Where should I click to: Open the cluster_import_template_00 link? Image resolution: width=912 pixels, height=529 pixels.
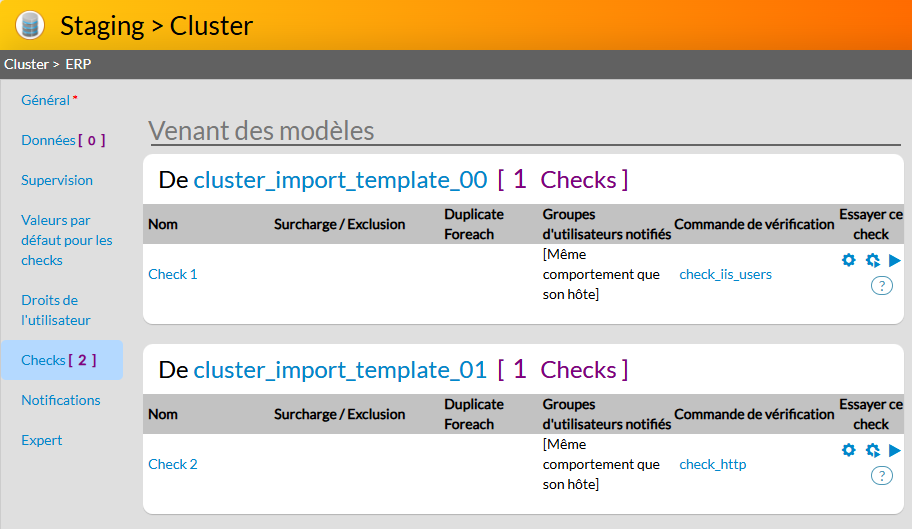click(340, 180)
